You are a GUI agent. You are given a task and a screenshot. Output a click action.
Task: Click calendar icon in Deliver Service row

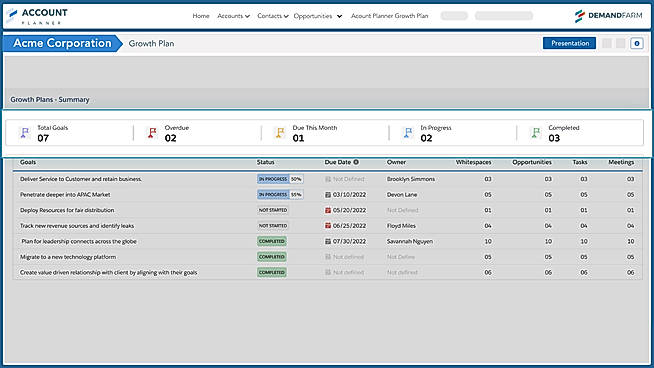328,179
